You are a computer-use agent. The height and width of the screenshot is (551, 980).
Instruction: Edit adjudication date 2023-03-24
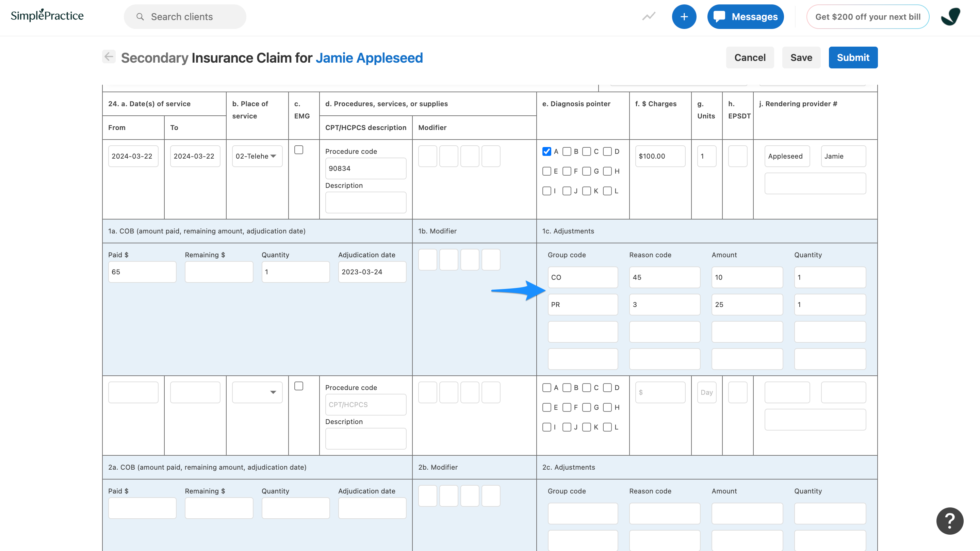[372, 272]
